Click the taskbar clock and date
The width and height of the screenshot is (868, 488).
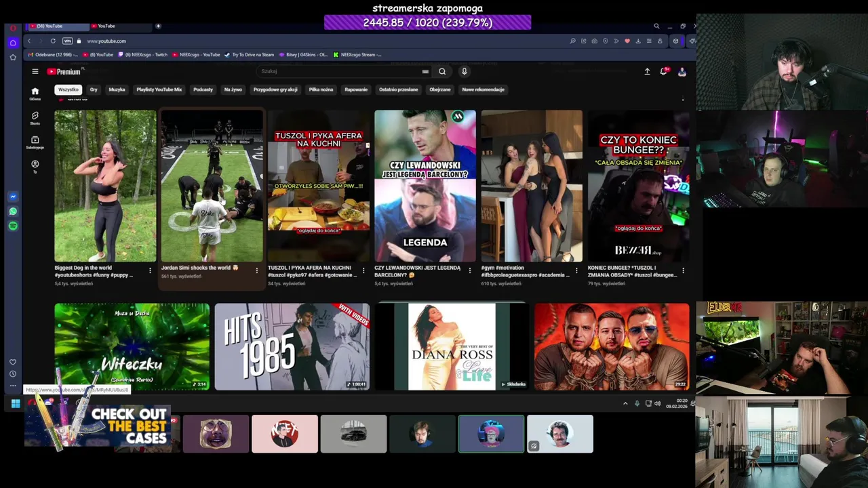676,403
